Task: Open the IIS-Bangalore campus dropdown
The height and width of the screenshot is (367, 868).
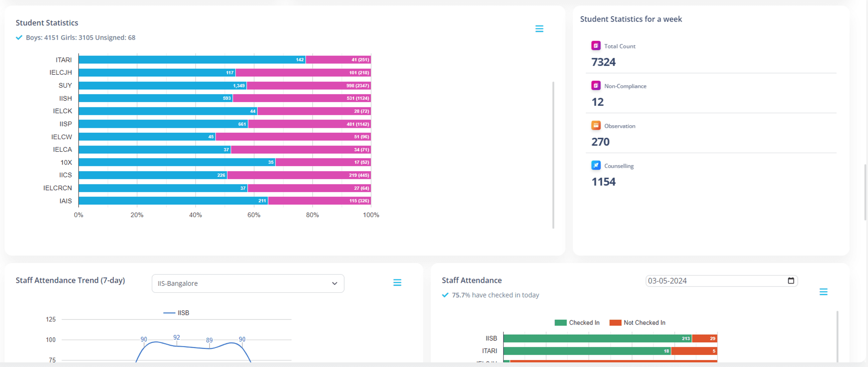Action: click(248, 284)
